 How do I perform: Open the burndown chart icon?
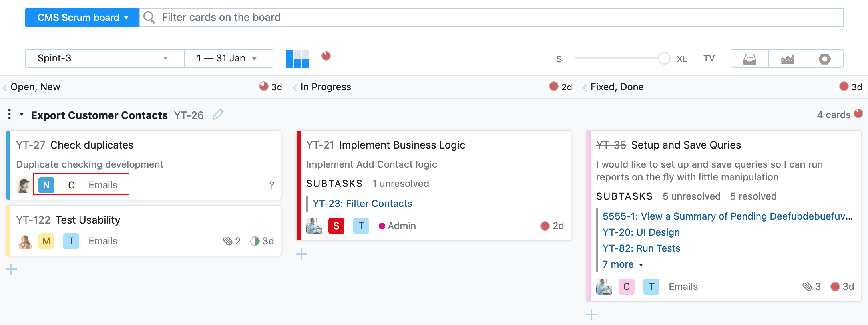pyautogui.click(x=787, y=59)
